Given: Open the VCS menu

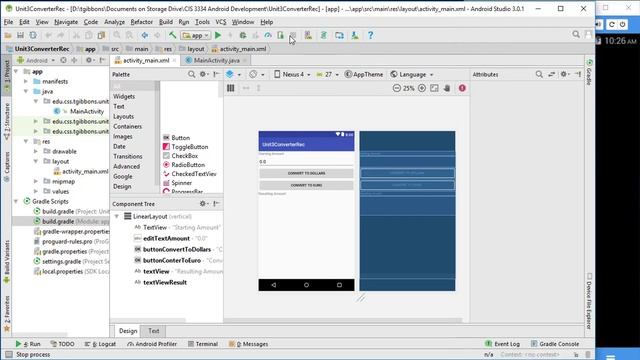Looking at the screenshot, I should tap(221, 22).
